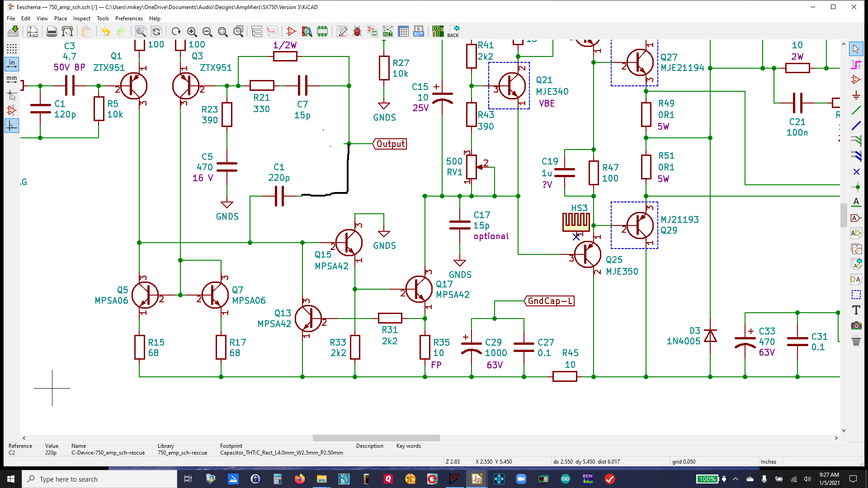Navigate schematic hierarchy icon
Screen dimensions: 868x488
pyautogui.click(x=257, y=31)
